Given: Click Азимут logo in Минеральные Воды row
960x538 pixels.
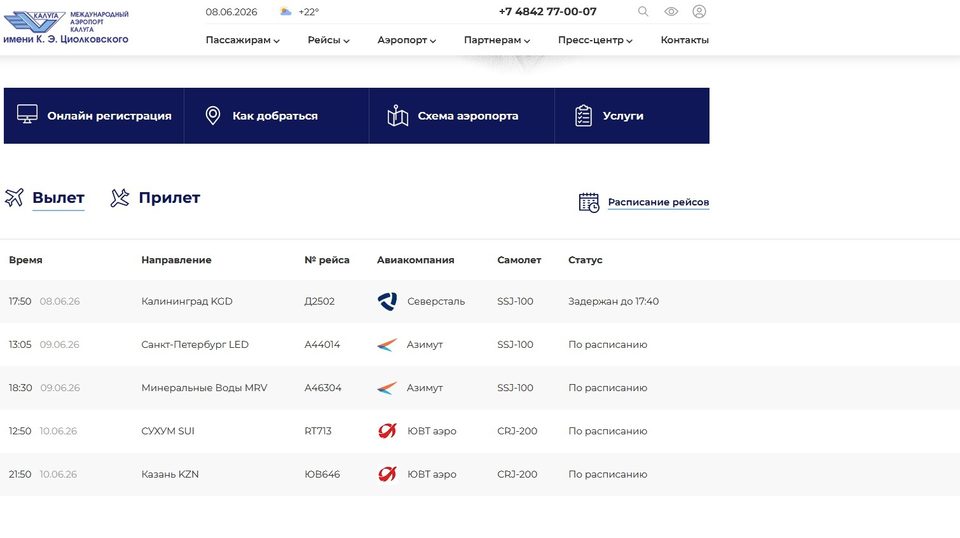Looking at the screenshot, I should (x=387, y=388).
